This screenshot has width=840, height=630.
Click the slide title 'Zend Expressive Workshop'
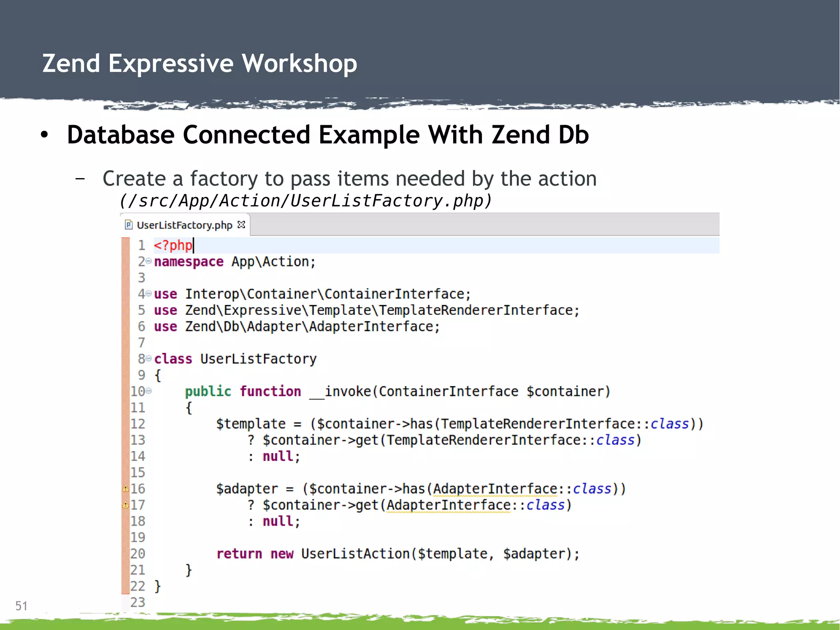pos(200,64)
